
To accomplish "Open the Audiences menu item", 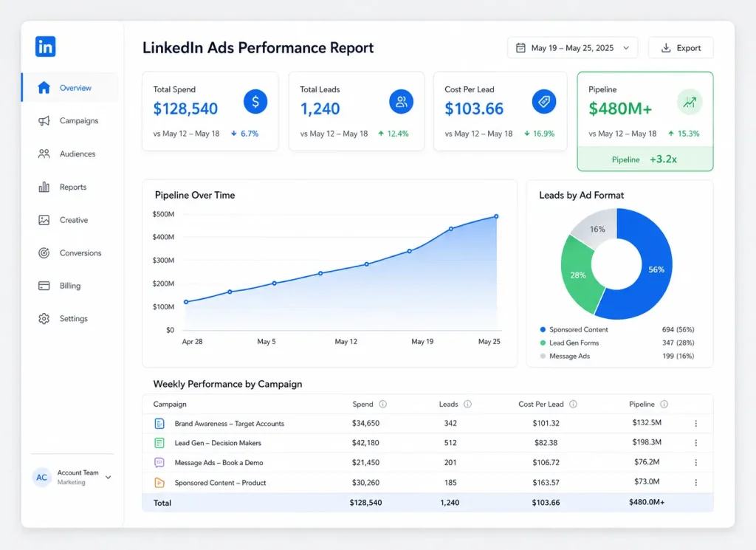I will click(70, 154).
